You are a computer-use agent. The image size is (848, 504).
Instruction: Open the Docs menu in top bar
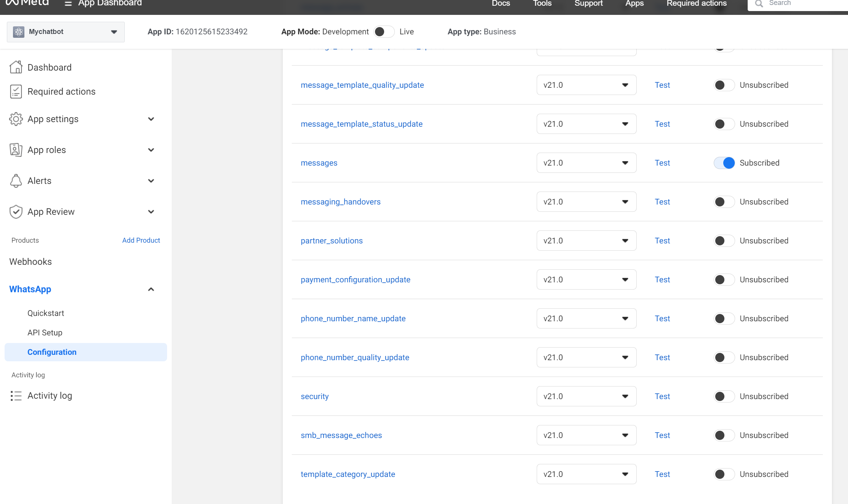coord(500,3)
